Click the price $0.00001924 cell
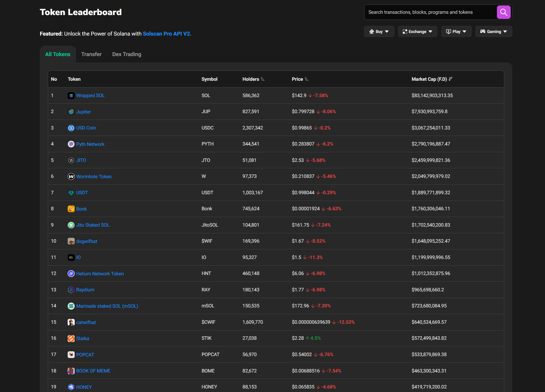This screenshot has width=545, height=392. [x=306, y=209]
